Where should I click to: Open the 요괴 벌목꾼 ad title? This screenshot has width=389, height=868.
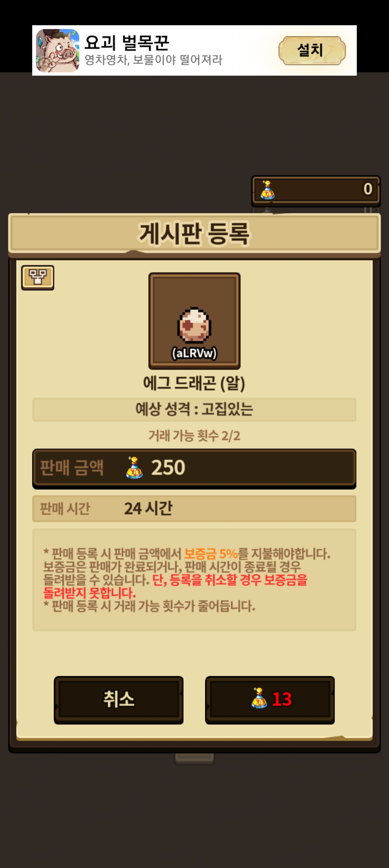(127, 43)
